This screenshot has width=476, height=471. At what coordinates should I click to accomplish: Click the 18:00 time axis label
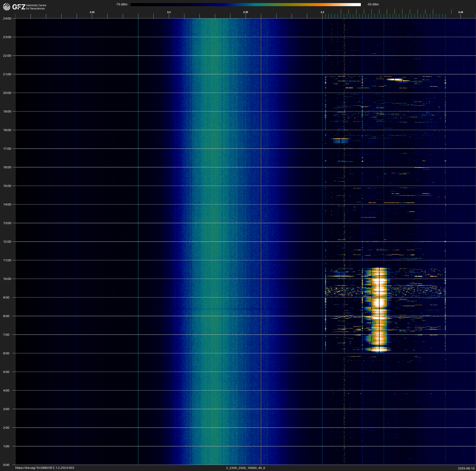(x=7, y=130)
